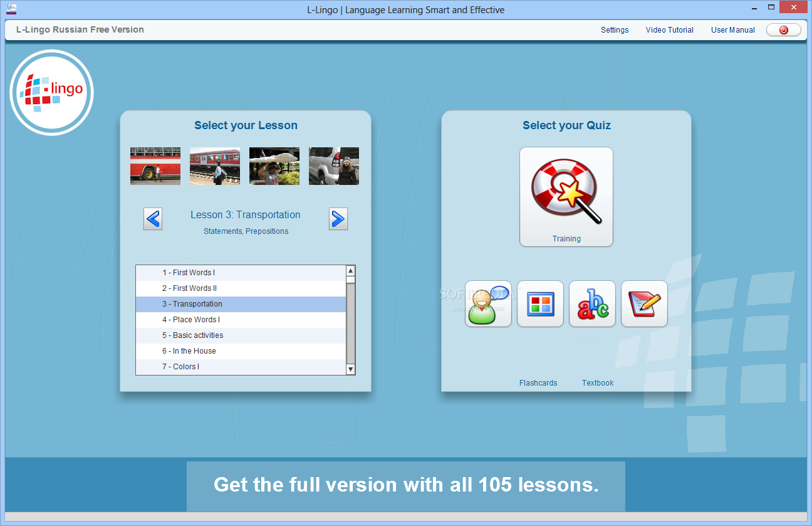The image size is (812, 526).
Task: Click the full version upgrade banner
Action: (405, 486)
